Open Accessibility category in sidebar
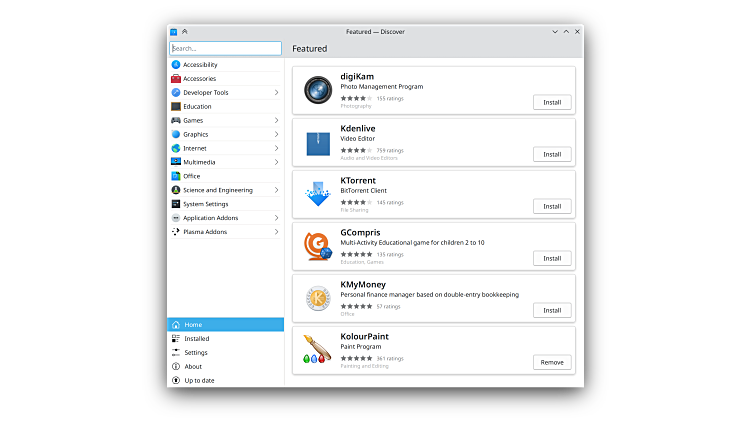This screenshot has height=423, width=752. click(200, 65)
